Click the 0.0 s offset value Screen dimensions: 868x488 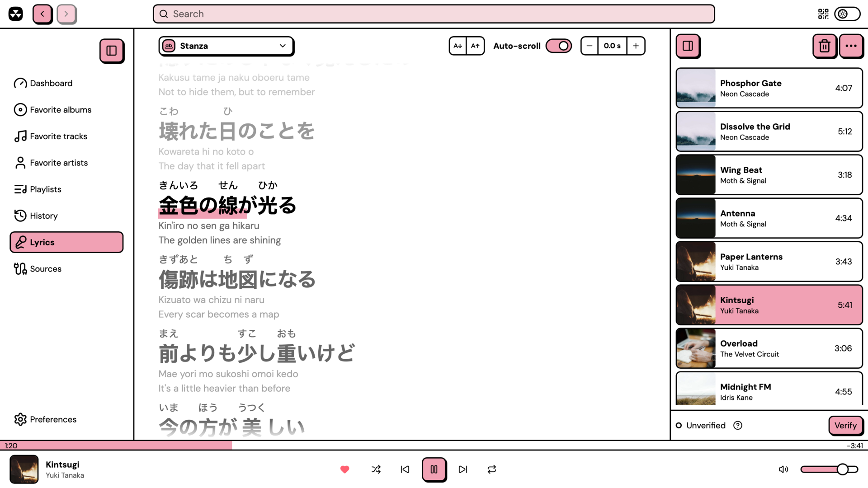click(613, 46)
